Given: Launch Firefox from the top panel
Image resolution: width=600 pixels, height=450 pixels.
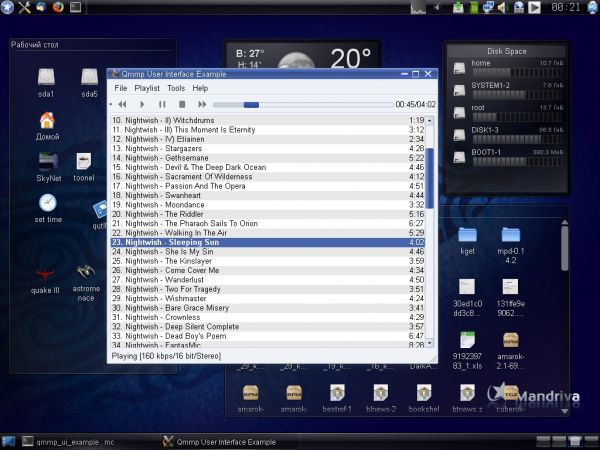Looking at the screenshot, I should 58,8.
